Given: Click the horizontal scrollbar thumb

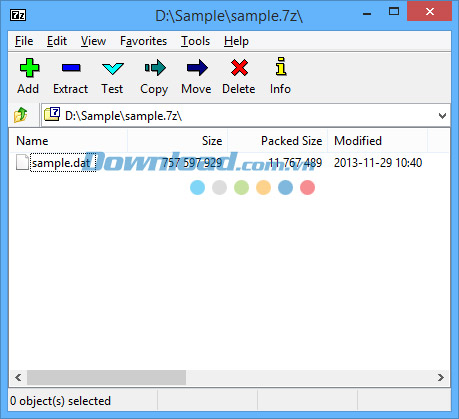Looking at the screenshot, I should (x=106, y=377).
